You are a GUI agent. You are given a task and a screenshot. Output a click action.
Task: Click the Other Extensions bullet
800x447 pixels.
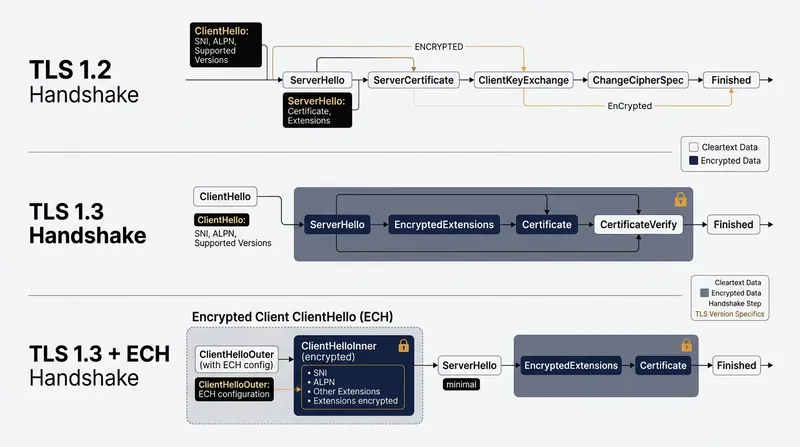point(343,391)
